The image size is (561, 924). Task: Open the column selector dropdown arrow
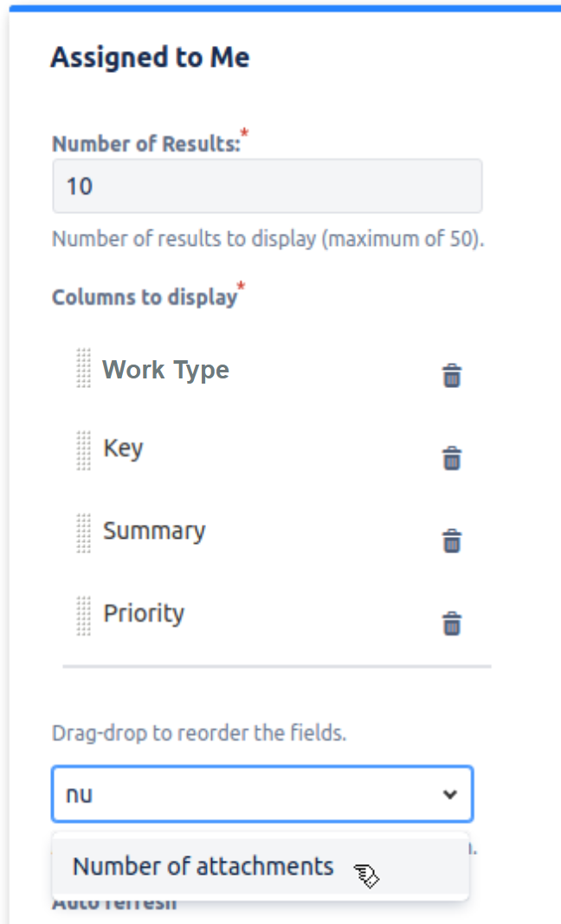(449, 794)
